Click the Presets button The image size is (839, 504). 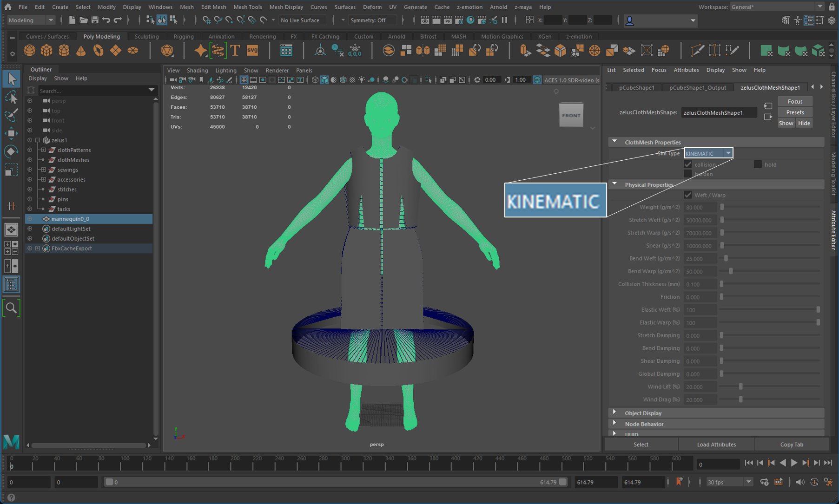[x=795, y=112]
